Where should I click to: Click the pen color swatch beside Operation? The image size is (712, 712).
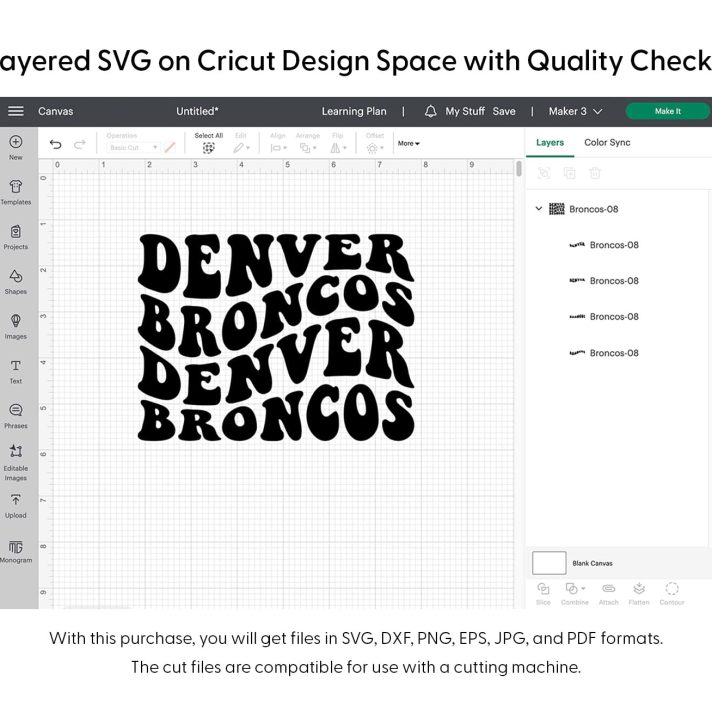coord(170,148)
